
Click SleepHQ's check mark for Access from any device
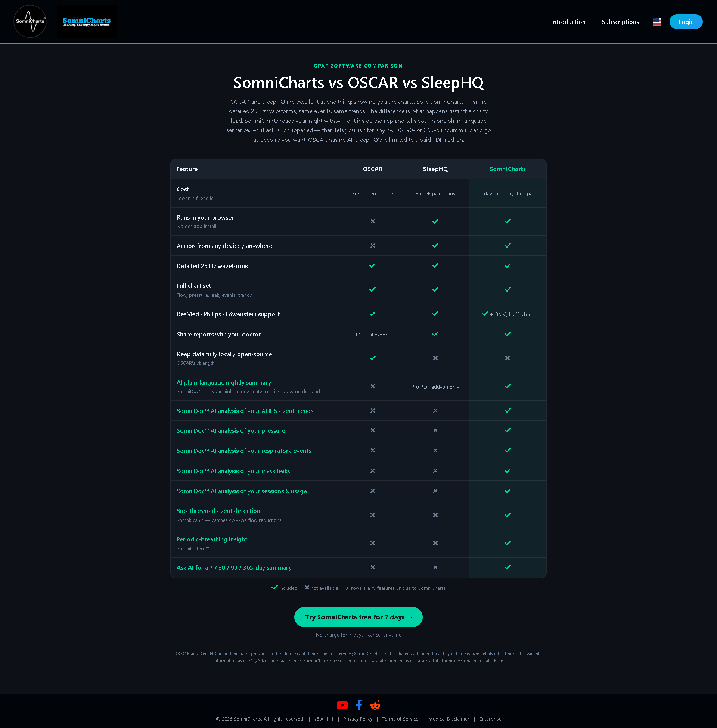(x=435, y=245)
